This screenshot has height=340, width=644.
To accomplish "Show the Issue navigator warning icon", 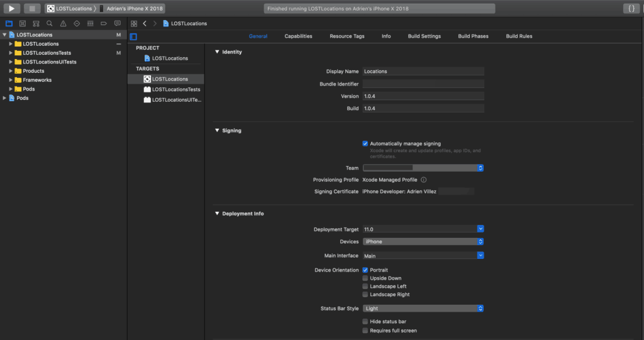I will (x=63, y=23).
